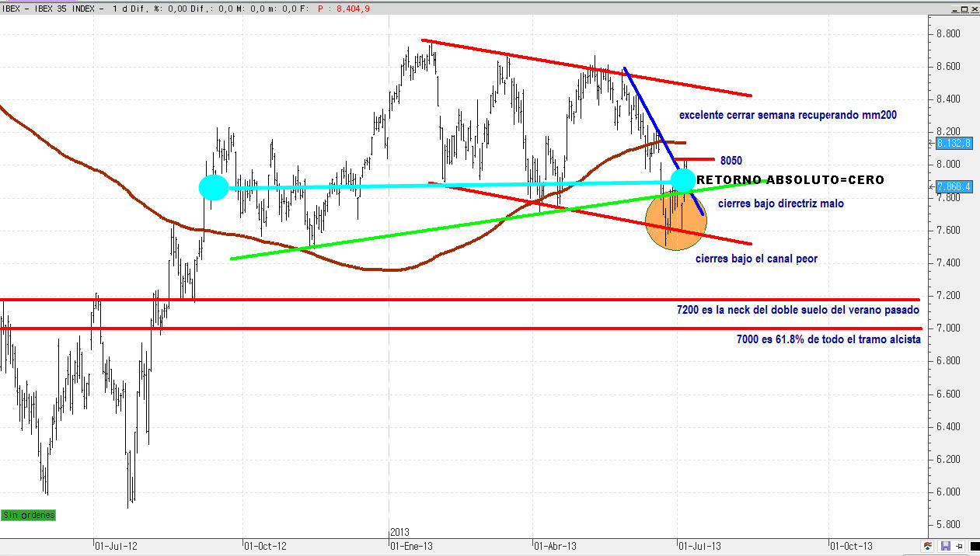This screenshot has width=980, height=556.
Task: Click the 'cierres bajo el canal peor' annotation
Action: 756,259
